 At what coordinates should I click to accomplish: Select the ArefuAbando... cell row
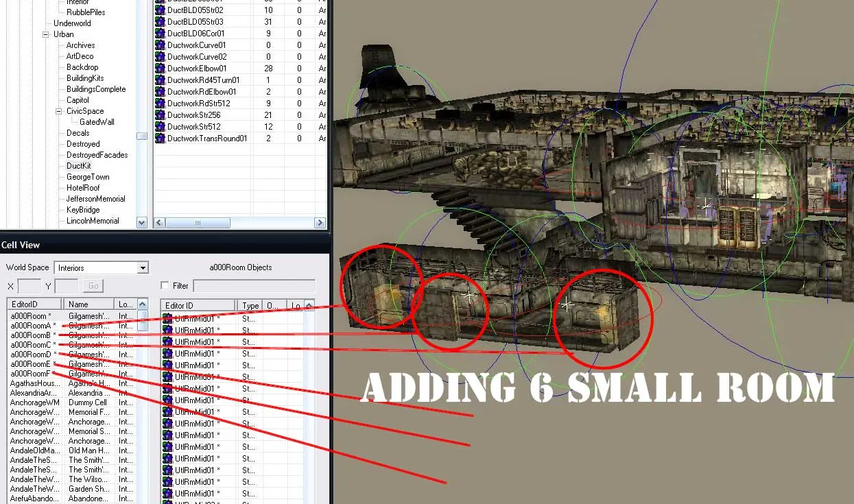tap(72, 499)
